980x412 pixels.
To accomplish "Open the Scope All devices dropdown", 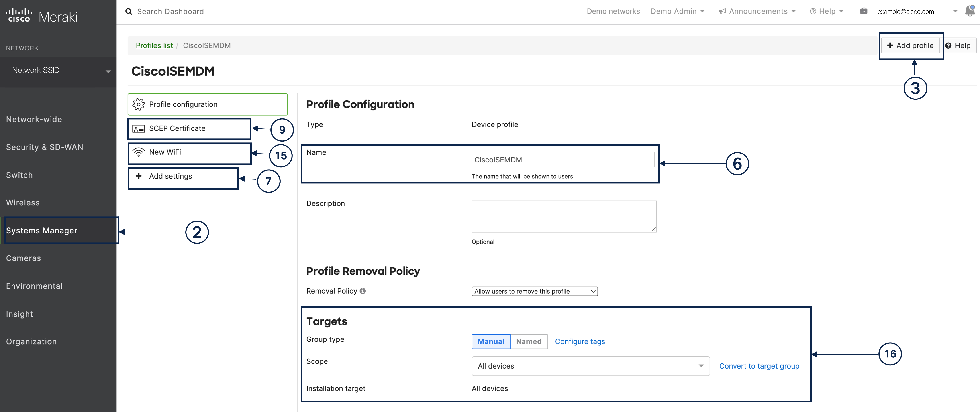I will point(590,366).
